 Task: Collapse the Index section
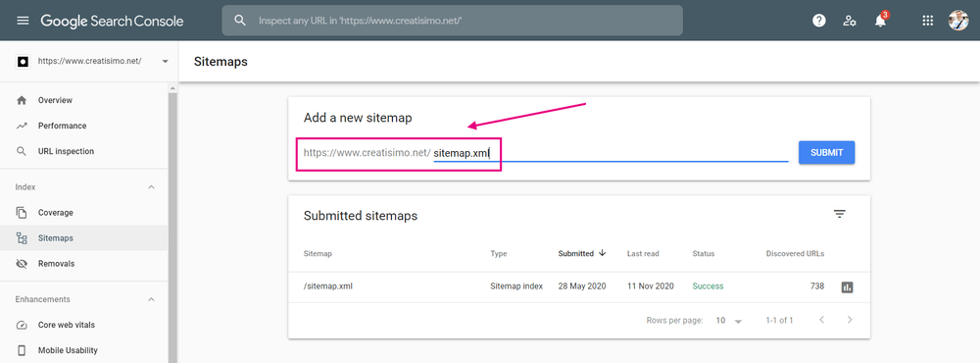click(151, 187)
